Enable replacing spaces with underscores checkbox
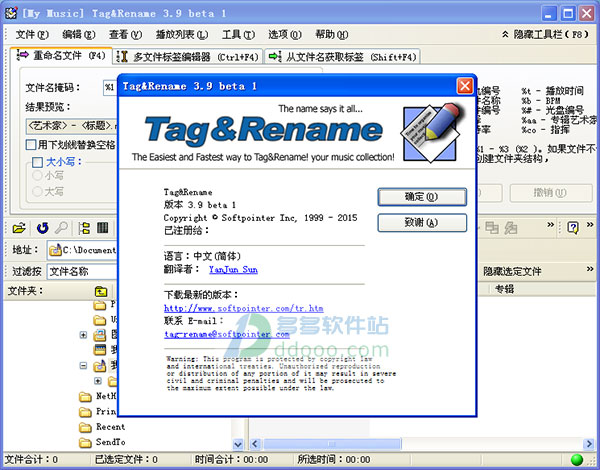The width and height of the screenshot is (600, 470). [x=31, y=145]
